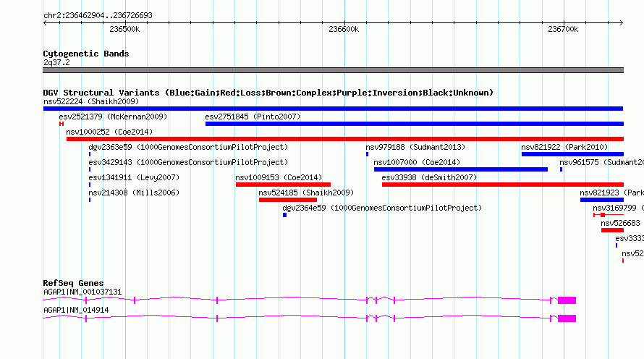This screenshot has width=644, height=359.
Task: Click the RefSeq Genes track title
Action: 73,283
